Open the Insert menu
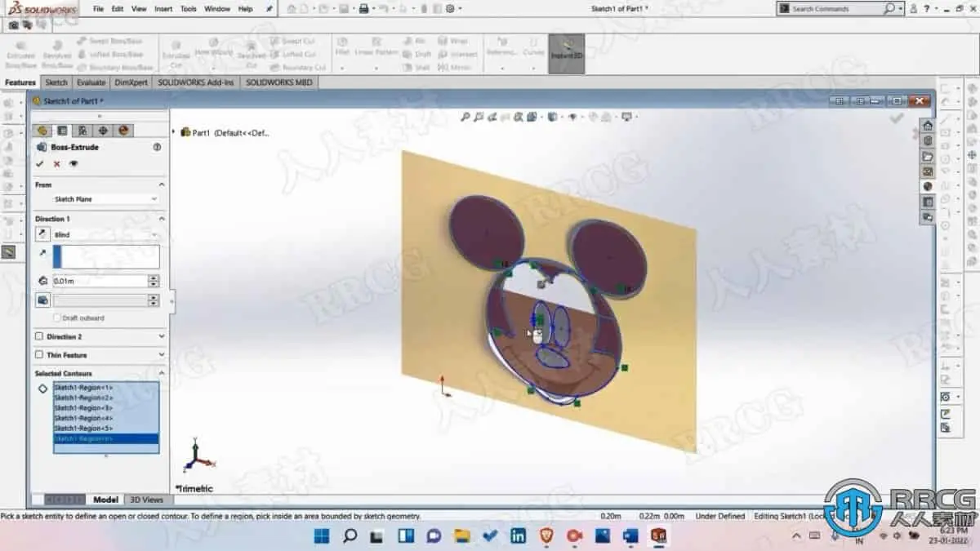The image size is (980, 551). 163,9
